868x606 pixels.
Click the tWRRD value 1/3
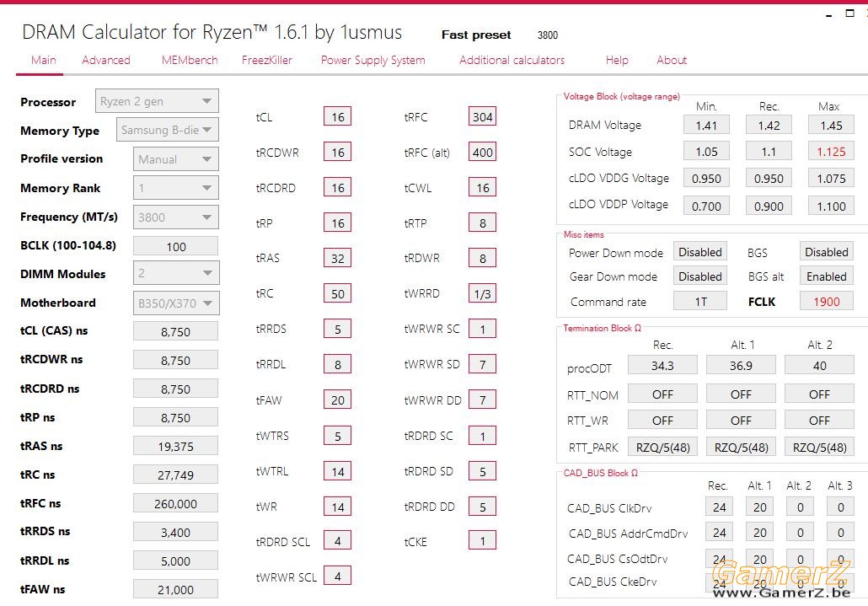(x=482, y=293)
